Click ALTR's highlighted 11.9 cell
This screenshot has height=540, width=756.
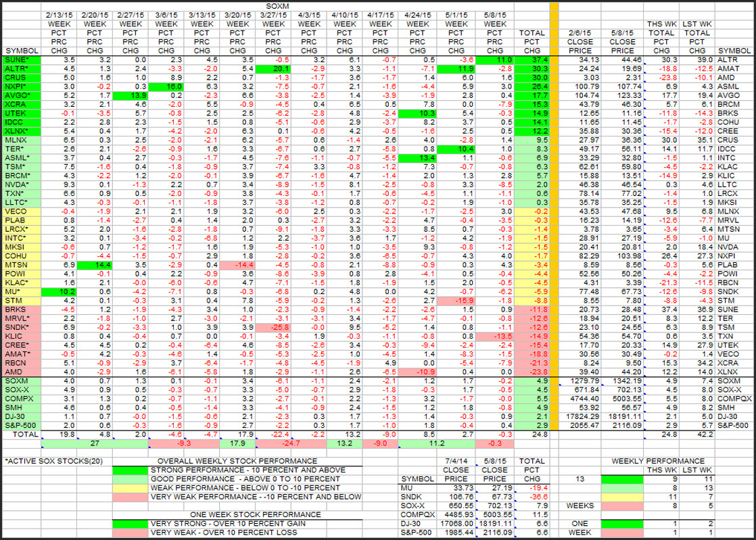pyautogui.click(x=456, y=69)
